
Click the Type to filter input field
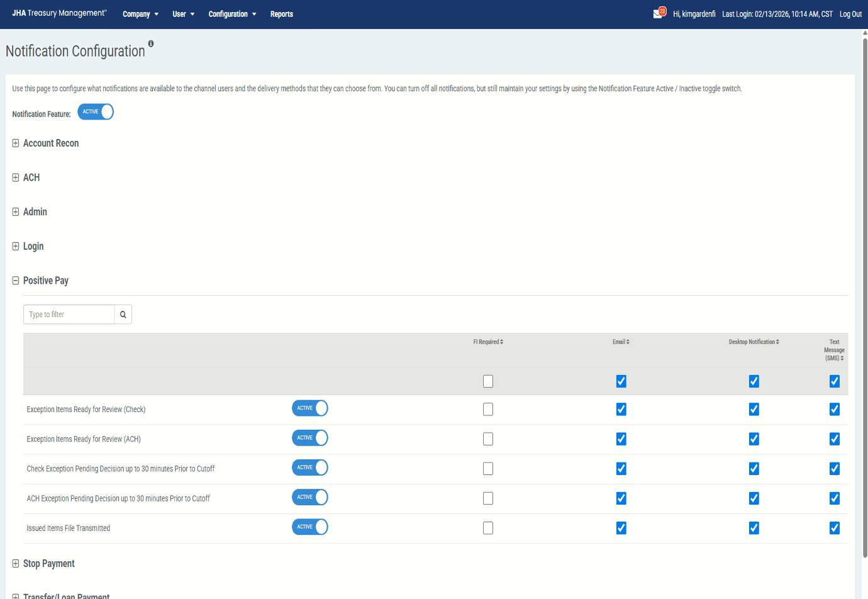pos(69,315)
